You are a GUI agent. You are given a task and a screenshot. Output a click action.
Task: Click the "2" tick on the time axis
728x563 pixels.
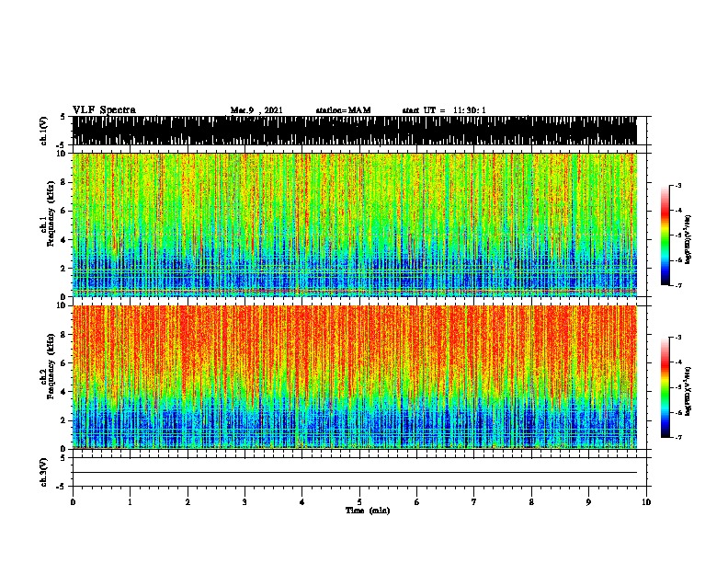[188, 502]
